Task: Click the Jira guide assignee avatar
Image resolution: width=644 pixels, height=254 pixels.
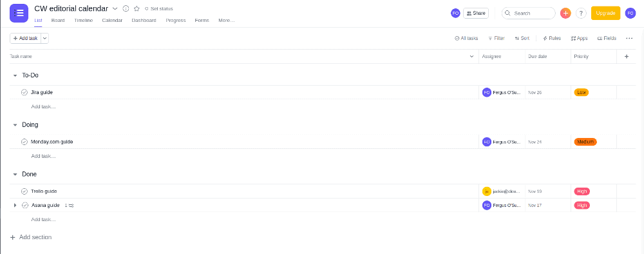Action: [487, 92]
